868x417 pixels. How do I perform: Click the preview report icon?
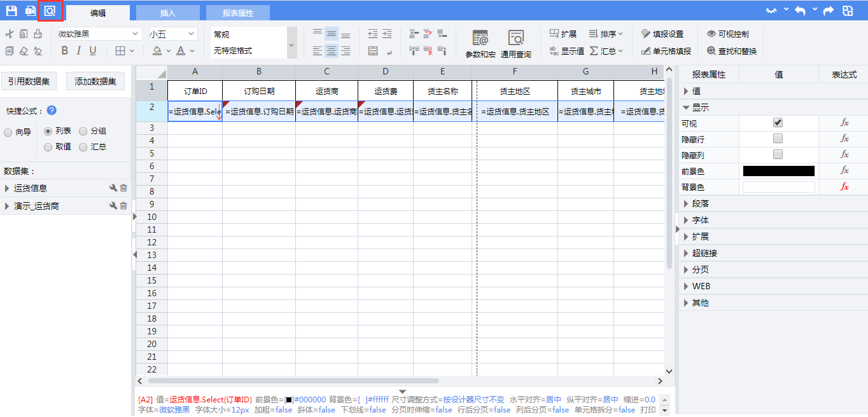point(50,11)
